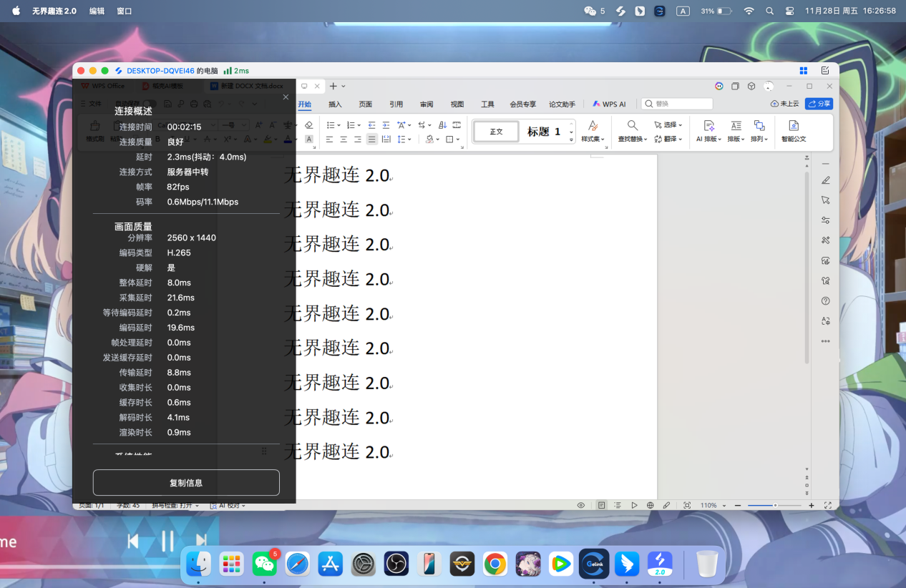Switch to page layout view icon

tap(601, 505)
